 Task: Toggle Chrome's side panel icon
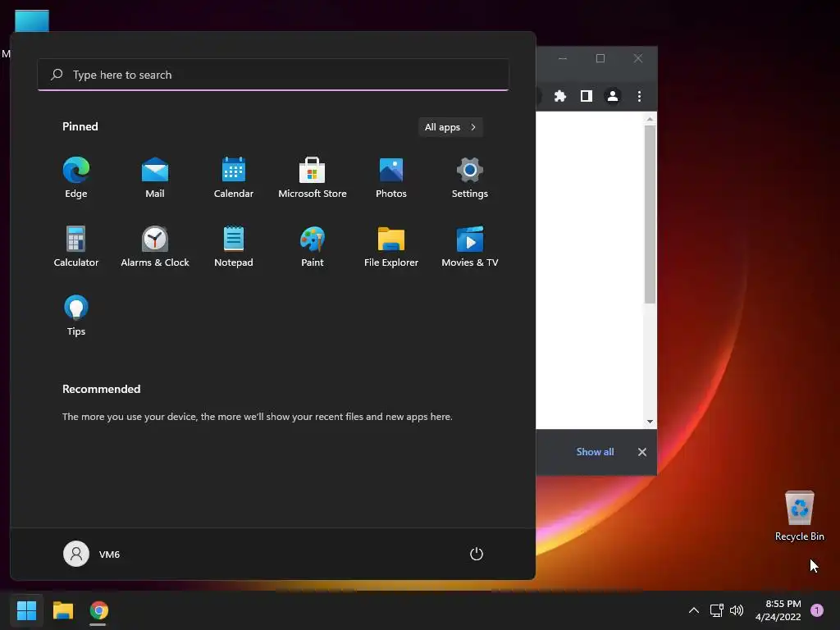tap(586, 96)
